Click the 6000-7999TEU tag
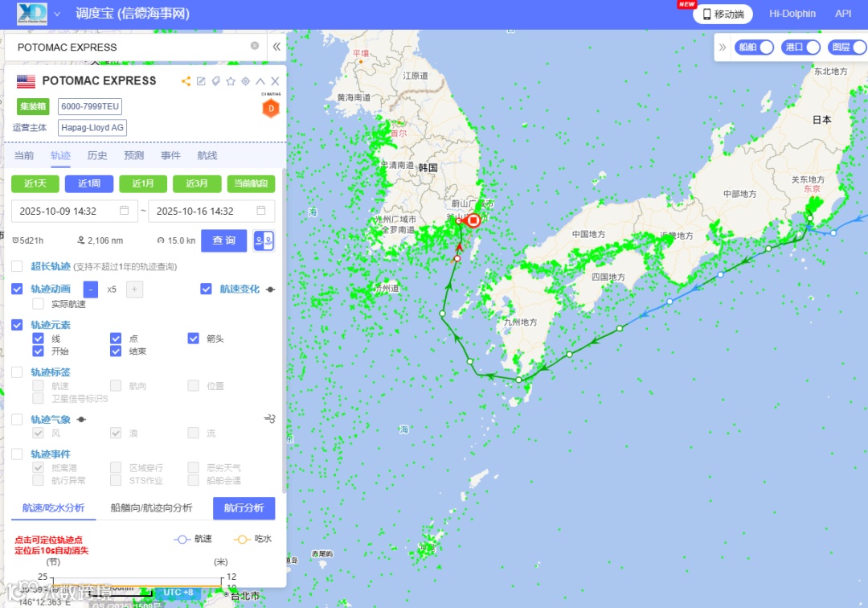Viewport: 868px width, 608px height. tap(90, 106)
